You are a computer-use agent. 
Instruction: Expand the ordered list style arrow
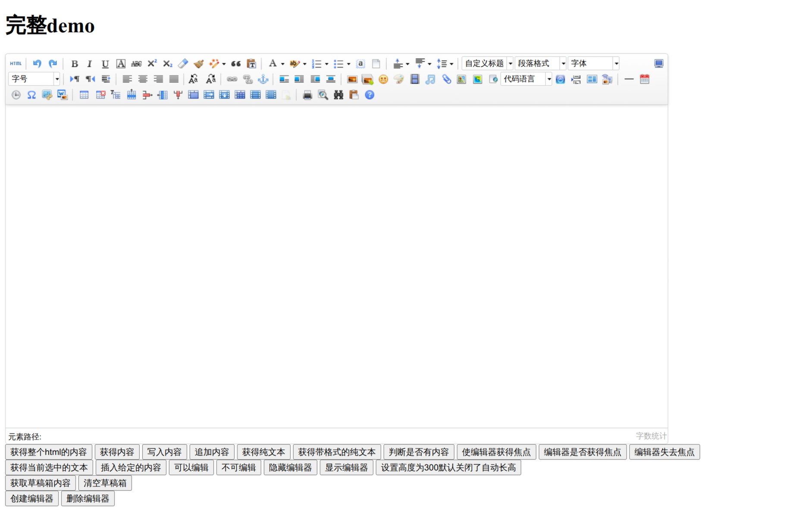(327, 64)
